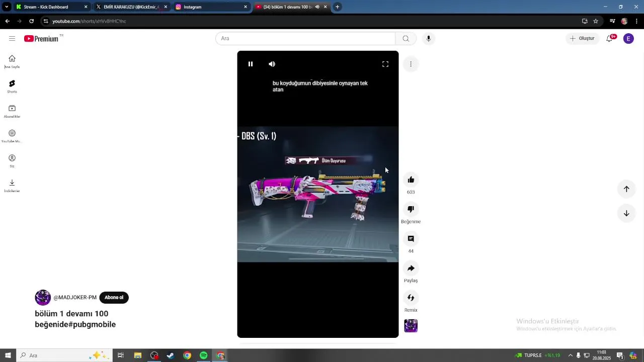Image resolution: width=644 pixels, height=362 pixels.
Task: Click the youtube.com address bar URL
Action: (x=89, y=21)
